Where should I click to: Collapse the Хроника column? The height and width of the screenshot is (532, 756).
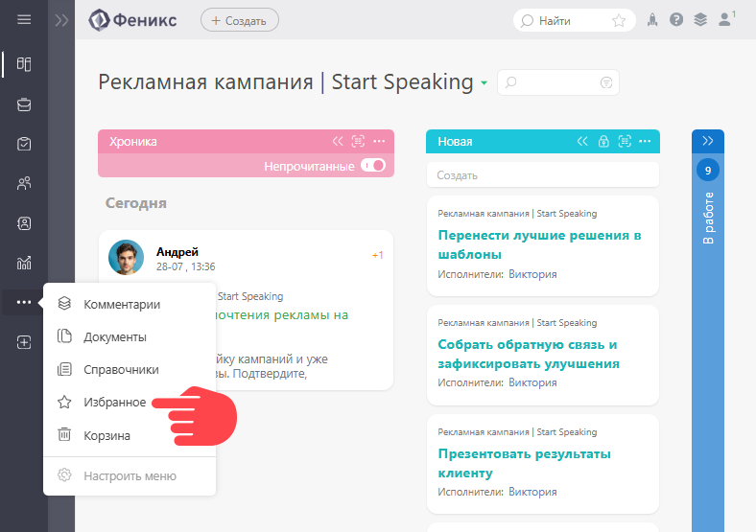(x=338, y=141)
